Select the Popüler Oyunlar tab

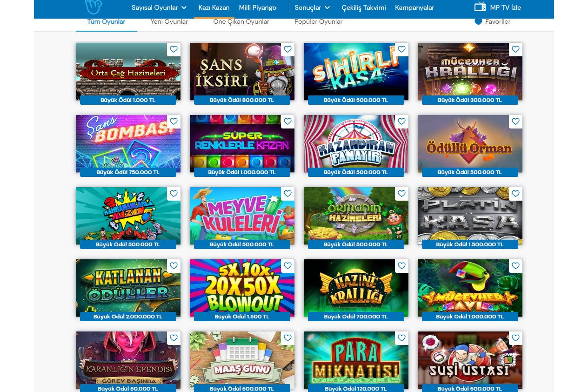[318, 22]
